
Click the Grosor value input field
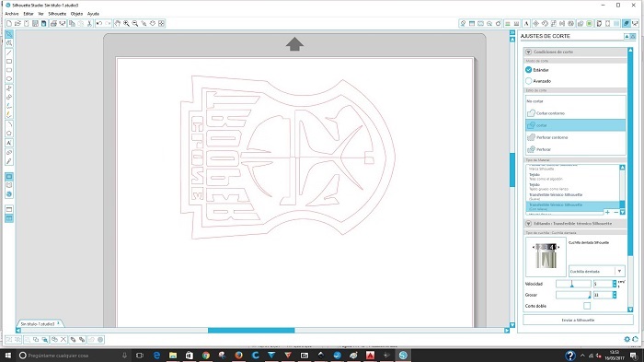coord(603,295)
